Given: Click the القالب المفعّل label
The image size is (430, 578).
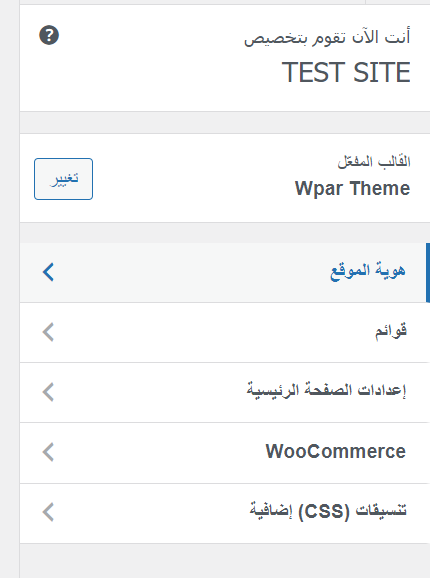Looking at the screenshot, I should point(374,162).
